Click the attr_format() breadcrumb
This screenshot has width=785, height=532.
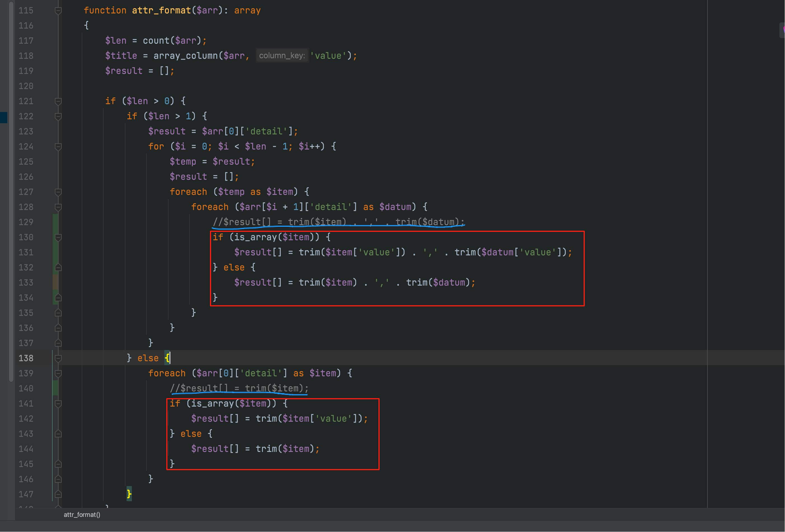point(82,514)
